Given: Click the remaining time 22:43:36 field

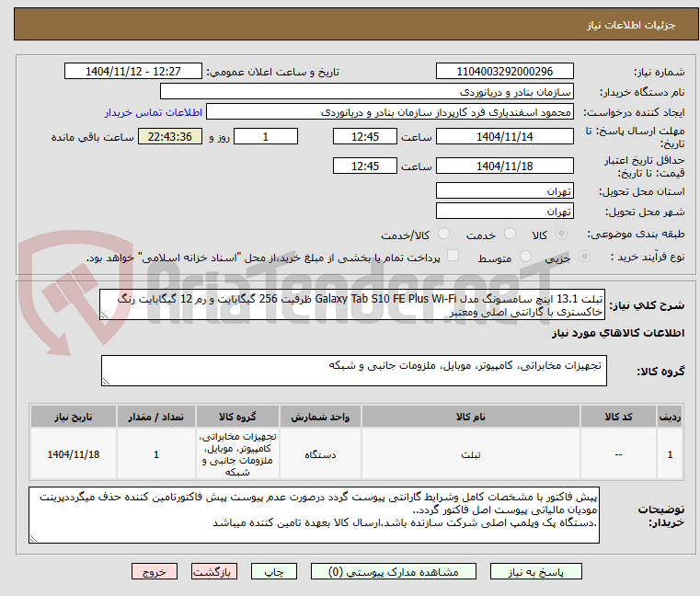Looking at the screenshot, I should pos(169,136).
